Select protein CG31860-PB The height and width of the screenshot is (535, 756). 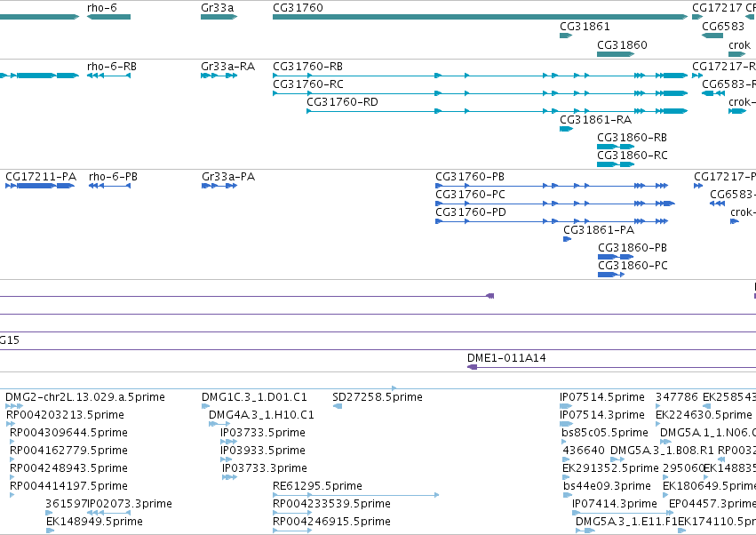point(616,257)
